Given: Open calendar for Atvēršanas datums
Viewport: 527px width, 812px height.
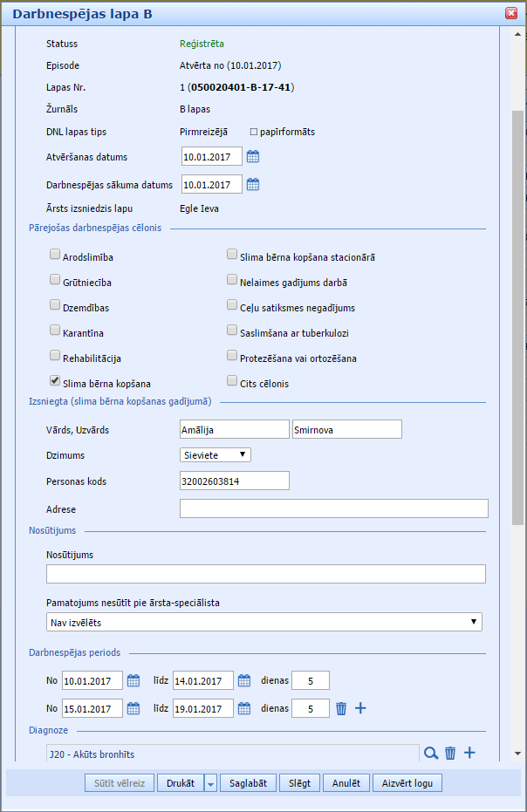Looking at the screenshot, I should click(x=253, y=157).
